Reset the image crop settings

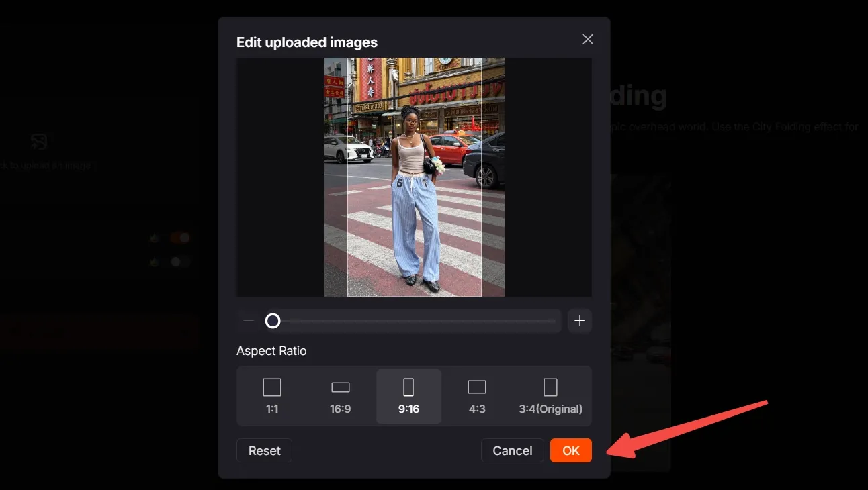[x=265, y=450]
